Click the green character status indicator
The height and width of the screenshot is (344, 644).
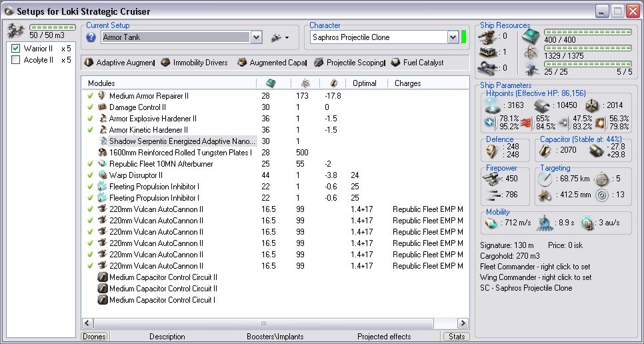coord(464,37)
